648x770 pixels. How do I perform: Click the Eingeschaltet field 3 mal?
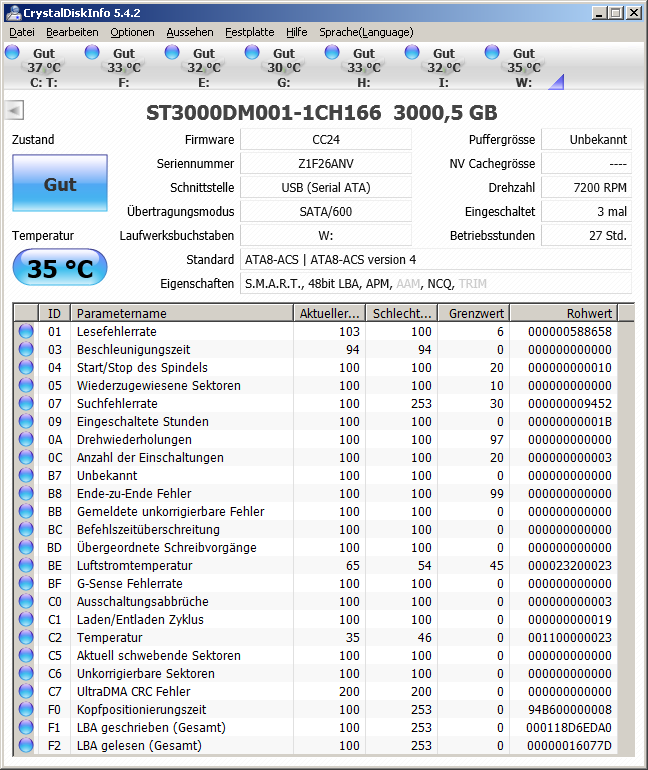[x=587, y=212]
